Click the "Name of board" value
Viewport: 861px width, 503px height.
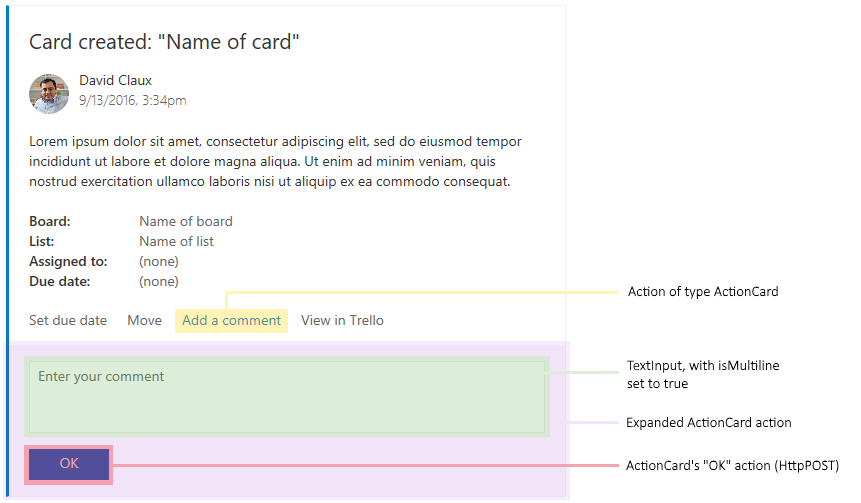point(186,221)
